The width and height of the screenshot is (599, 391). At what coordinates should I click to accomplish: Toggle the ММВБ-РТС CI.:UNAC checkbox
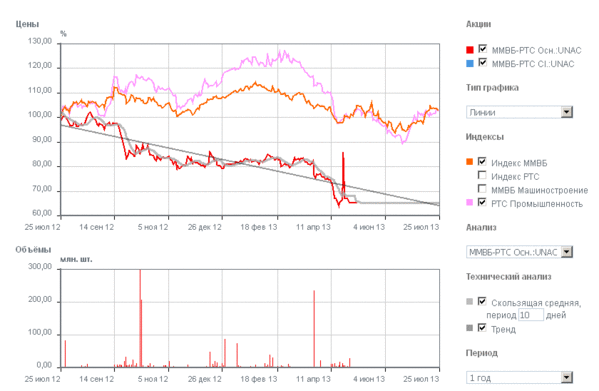coord(483,62)
